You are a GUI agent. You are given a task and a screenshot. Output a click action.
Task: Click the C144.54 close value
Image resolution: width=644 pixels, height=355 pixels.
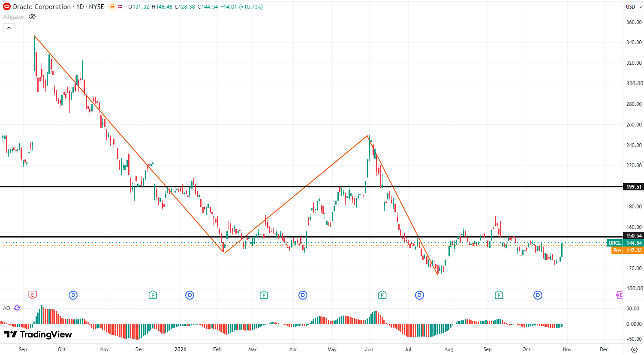pyautogui.click(x=208, y=7)
